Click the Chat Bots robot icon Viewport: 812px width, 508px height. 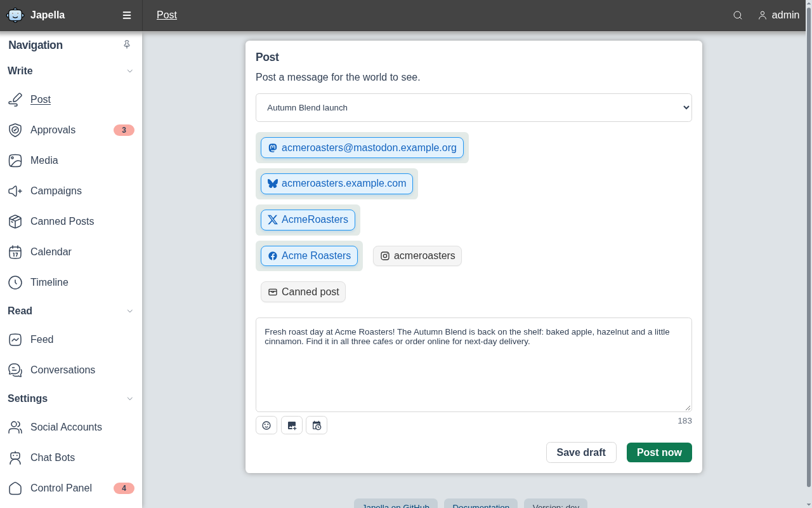[15, 458]
